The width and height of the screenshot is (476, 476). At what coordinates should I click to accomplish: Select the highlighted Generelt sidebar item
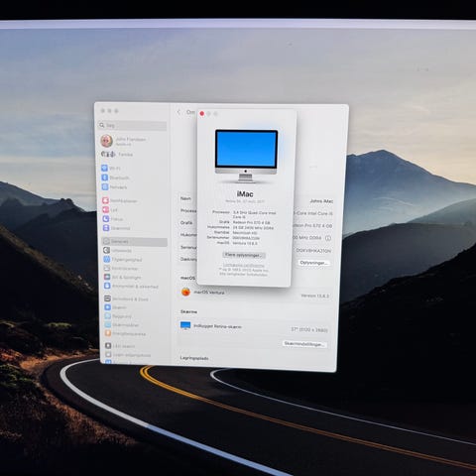pos(135,242)
